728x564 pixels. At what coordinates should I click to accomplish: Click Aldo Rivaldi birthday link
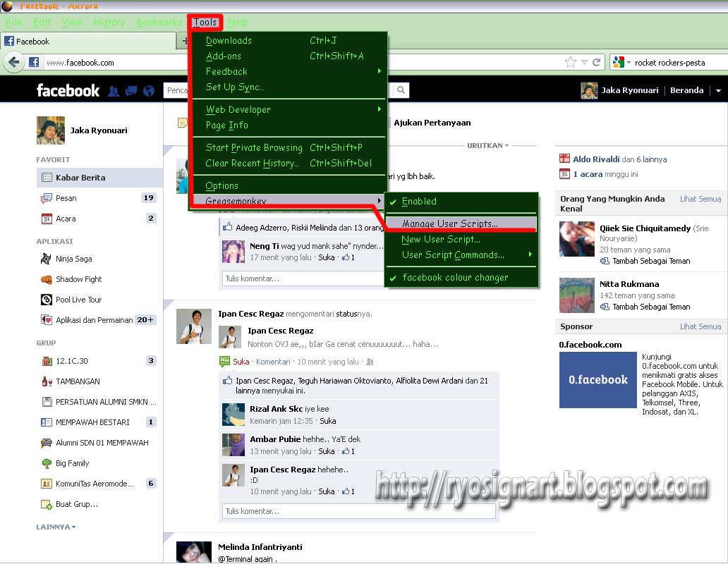[596, 159]
